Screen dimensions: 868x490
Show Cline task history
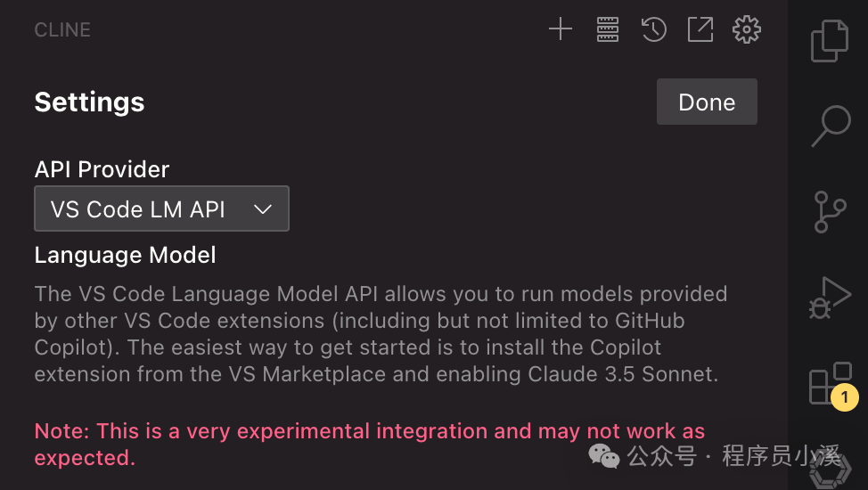pos(653,29)
